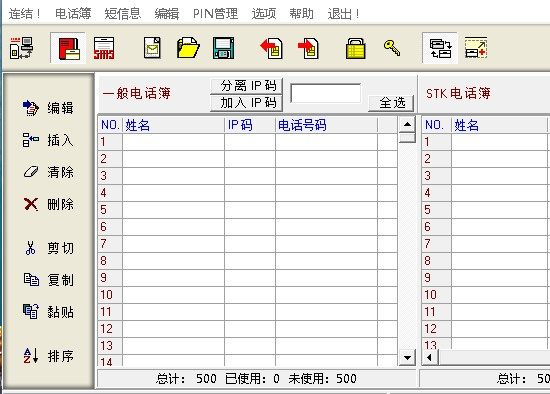Click the general phonebook 姓名 column header

(173, 125)
